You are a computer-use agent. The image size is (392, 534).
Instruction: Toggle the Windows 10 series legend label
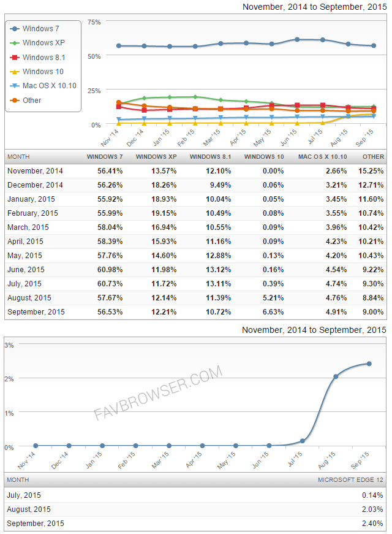point(43,72)
